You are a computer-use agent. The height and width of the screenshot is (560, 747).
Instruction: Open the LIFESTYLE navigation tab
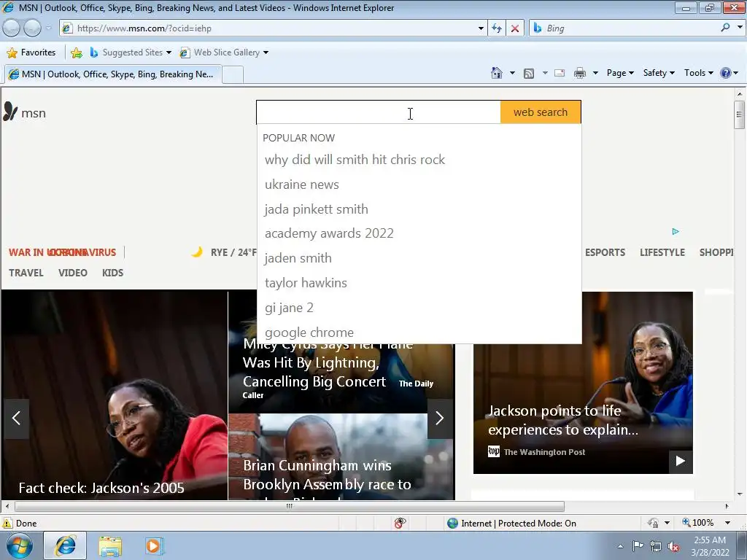coord(662,252)
